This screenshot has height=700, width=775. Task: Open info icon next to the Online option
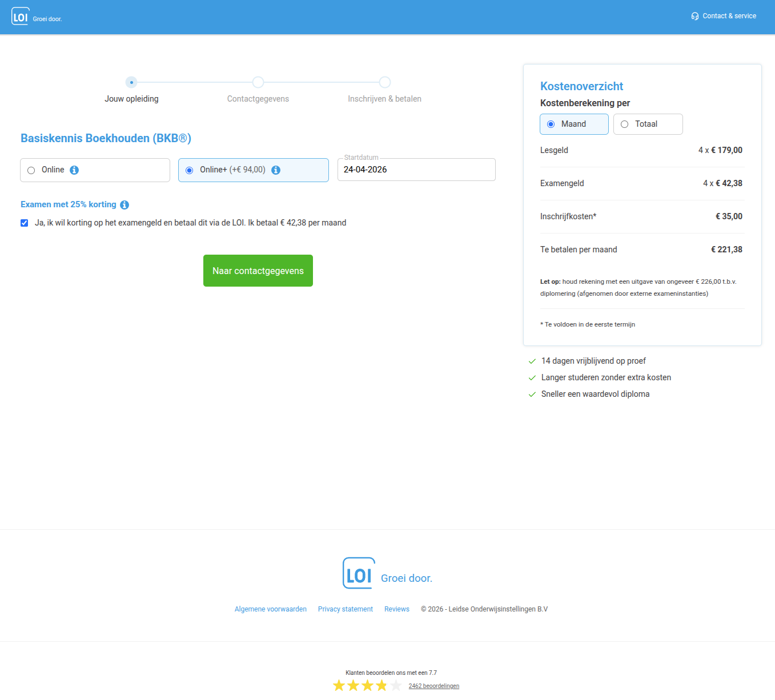tap(74, 170)
